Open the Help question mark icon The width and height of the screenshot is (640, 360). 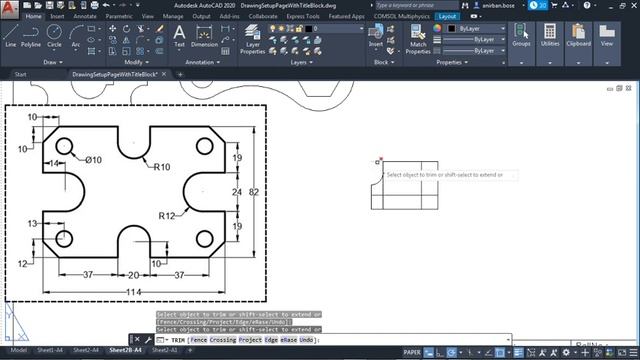tap(587, 5)
